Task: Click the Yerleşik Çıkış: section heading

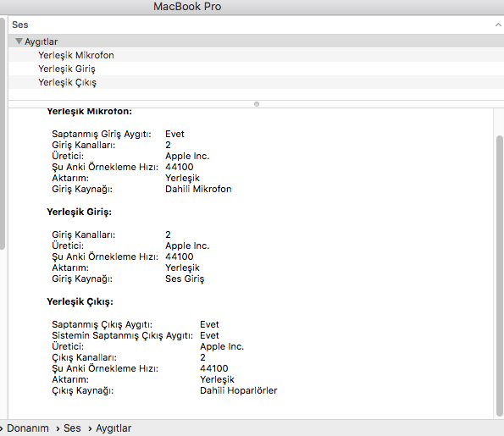Action: coord(80,301)
